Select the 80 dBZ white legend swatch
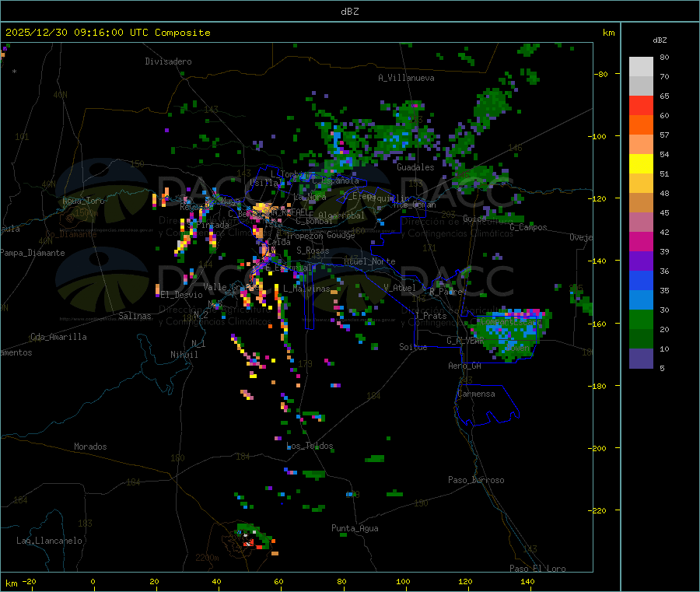Screen dimensions: 700x592 [x=641, y=67]
